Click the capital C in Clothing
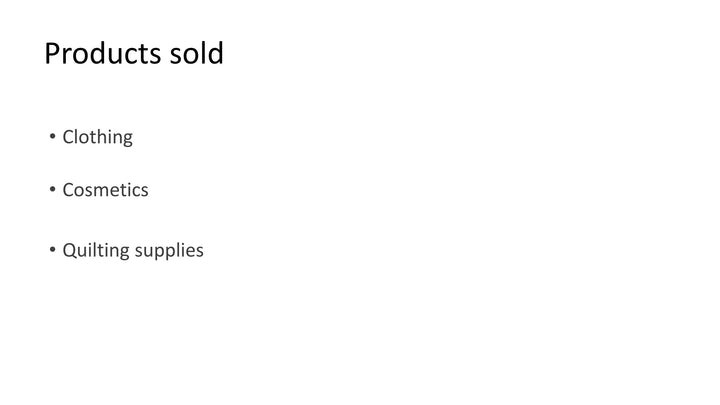The height and width of the screenshot is (405, 720). [x=68, y=137]
